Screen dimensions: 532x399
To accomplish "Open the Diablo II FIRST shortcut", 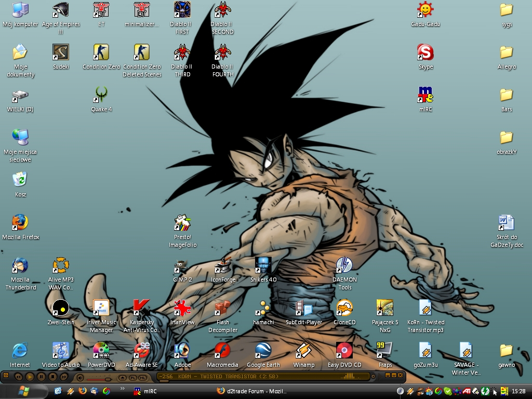I will tap(182, 10).
